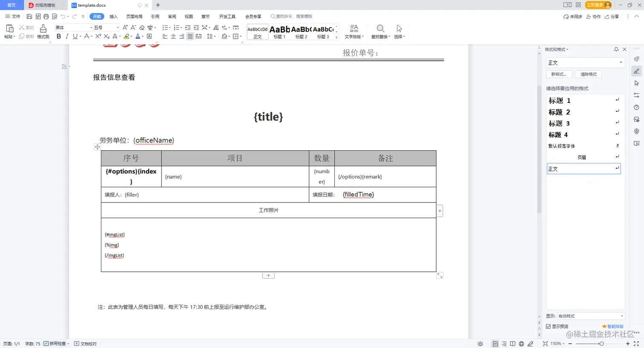644x348 pixels.
Task: Switch to the 插入 Insert tab
Action: [113, 17]
